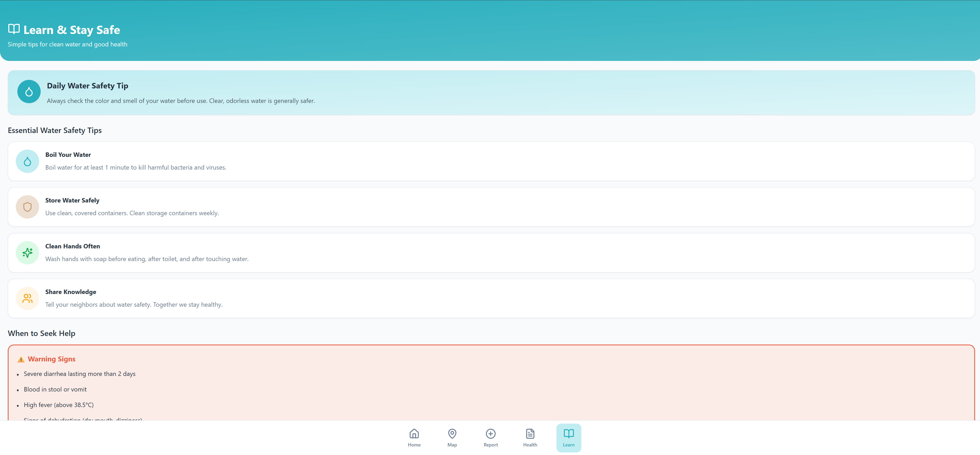Click the open book icon in header

pyautogui.click(x=14, y=29)
